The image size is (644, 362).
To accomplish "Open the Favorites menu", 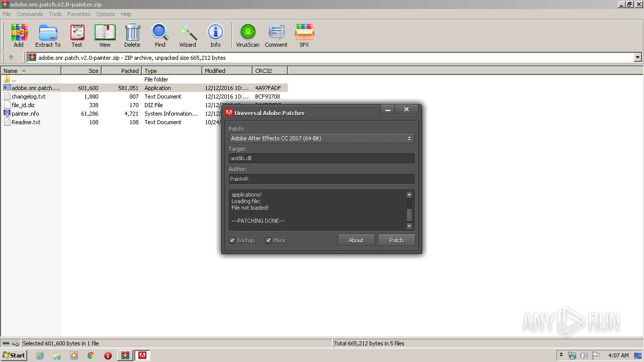I will 79,14.
